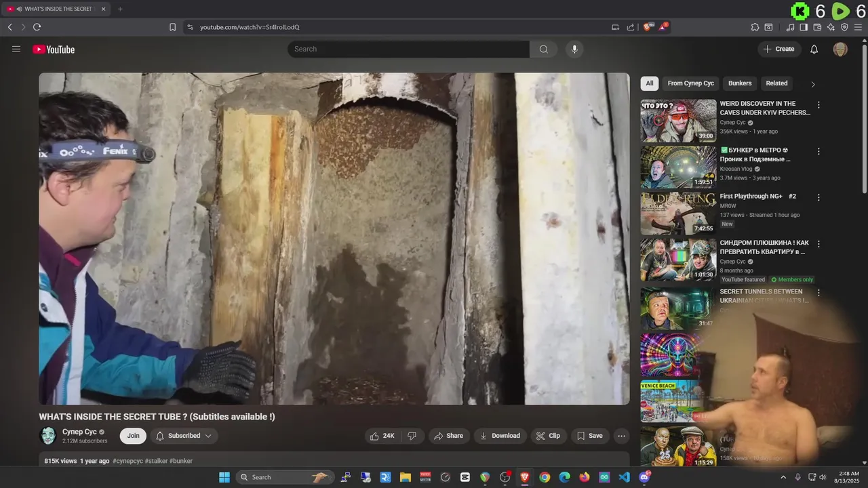Viewport: 868px width, 488px height.
Task: Open options for First Playthrough NG+ video
Action: (818, 197)
